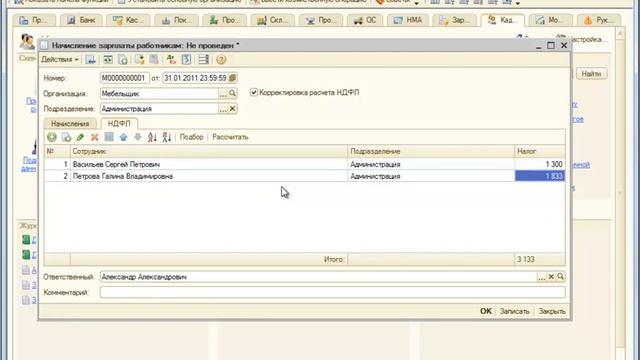
Task: Click the tax value 1 300 cell
Action: [540, 164]
